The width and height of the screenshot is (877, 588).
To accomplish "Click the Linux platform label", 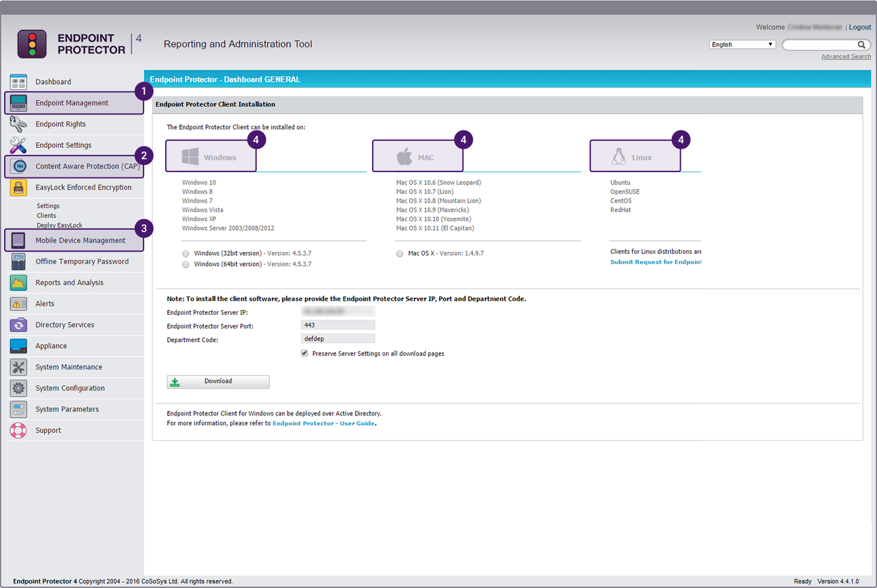I will point(642,158).
